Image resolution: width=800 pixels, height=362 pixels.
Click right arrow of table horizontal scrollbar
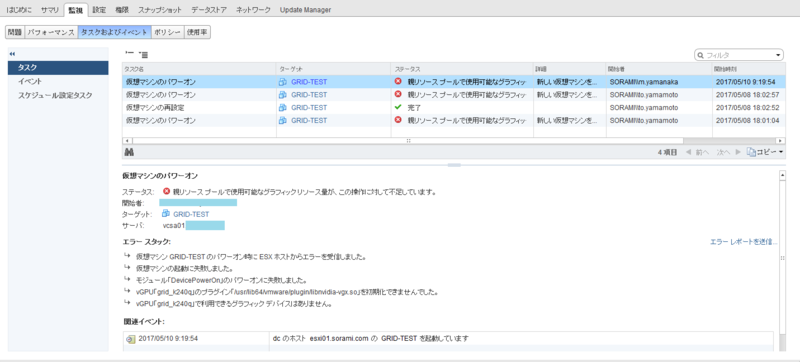coord(780,140)
